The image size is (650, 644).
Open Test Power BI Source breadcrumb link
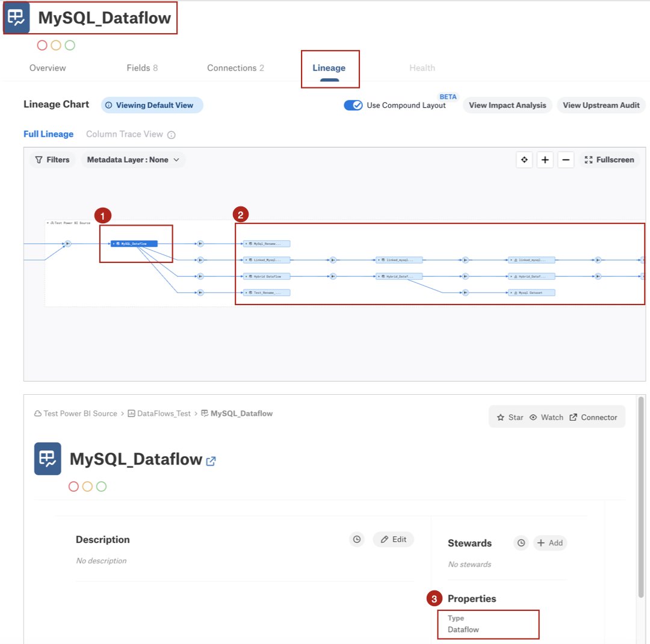click(76, 413)
